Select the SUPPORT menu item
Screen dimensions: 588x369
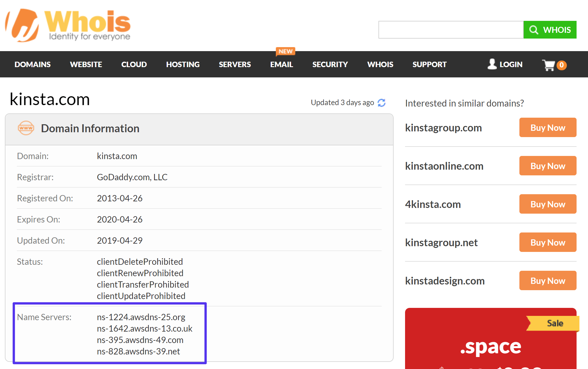click(x=429, y=64)
